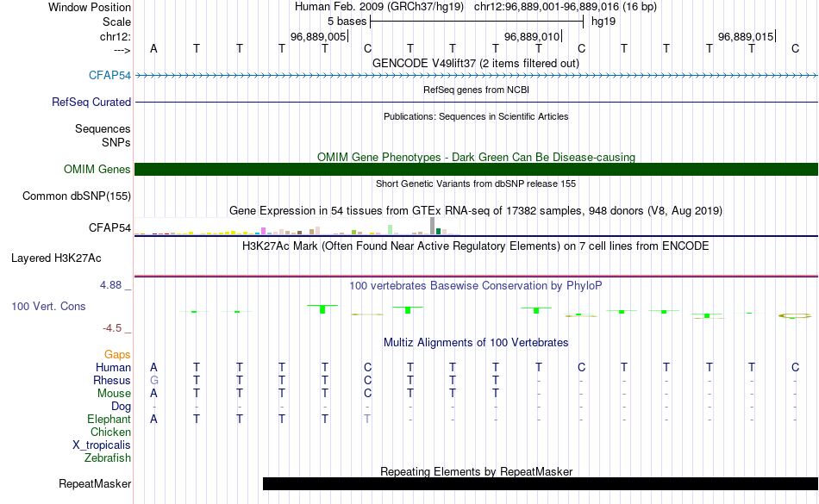Select the Zebrafish species label

(x=108, y=457)
